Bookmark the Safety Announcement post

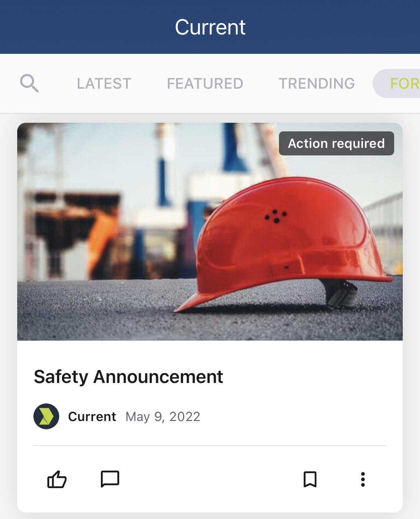tap(310, 479)
